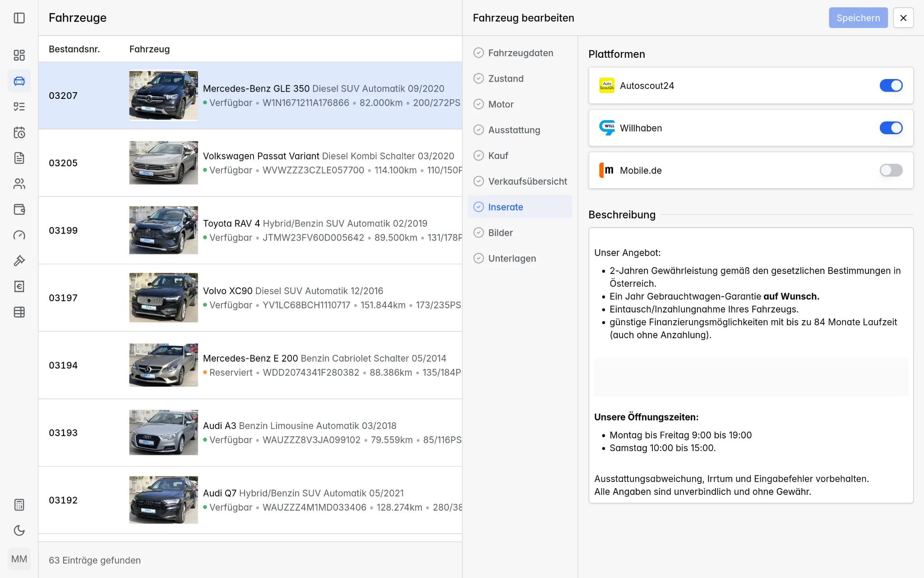This screenshot has height=578, width=924.
Task: Click the Unterlagen check circle icon
Action: coord(478,258)
